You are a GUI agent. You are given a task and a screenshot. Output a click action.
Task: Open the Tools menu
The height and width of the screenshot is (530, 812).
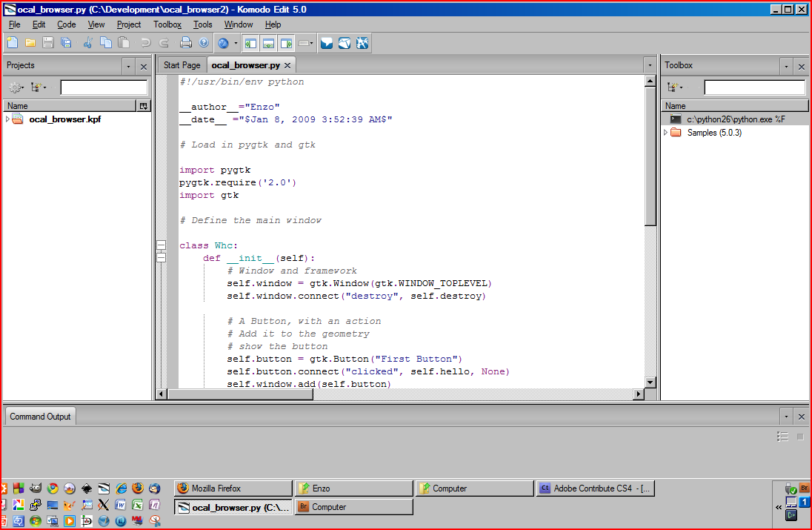point(202,24)
